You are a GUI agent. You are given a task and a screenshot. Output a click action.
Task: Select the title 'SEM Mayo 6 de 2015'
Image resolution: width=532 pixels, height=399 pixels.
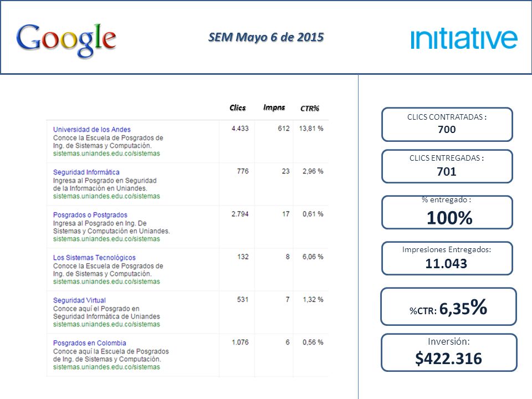[x=266, y=37]
